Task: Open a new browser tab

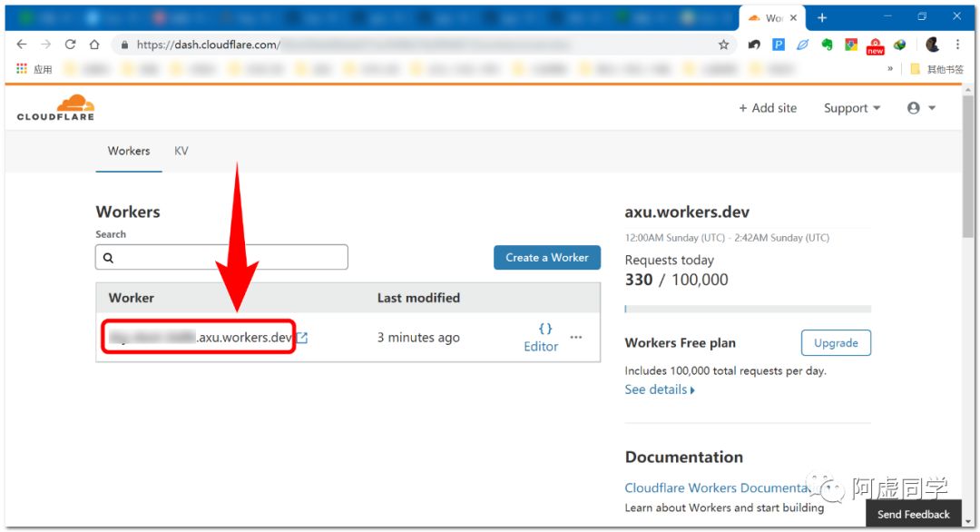Action: click(822, 18)
